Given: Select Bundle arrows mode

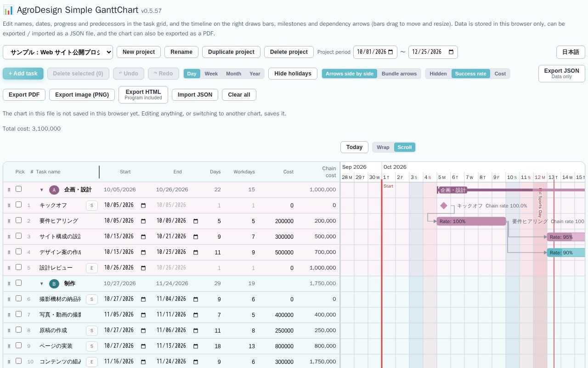Looking at the screenshot, I should click(399, 74).
